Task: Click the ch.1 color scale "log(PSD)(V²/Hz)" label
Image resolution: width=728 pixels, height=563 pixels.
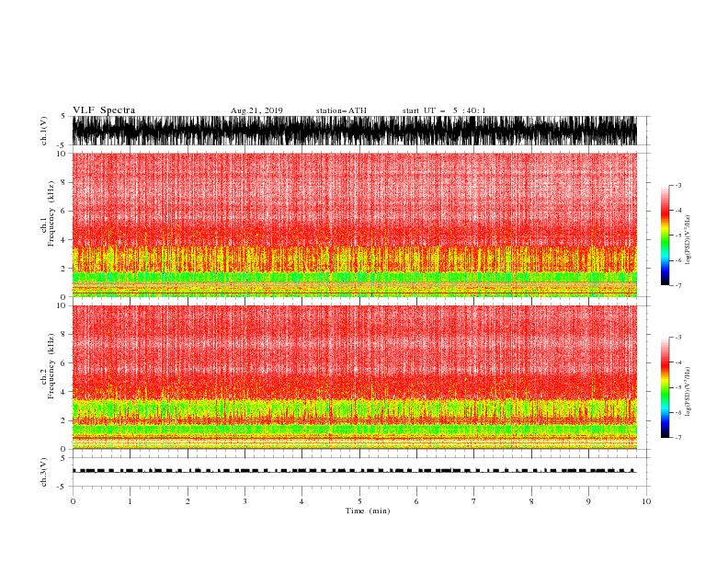Action: coord(688,240)
